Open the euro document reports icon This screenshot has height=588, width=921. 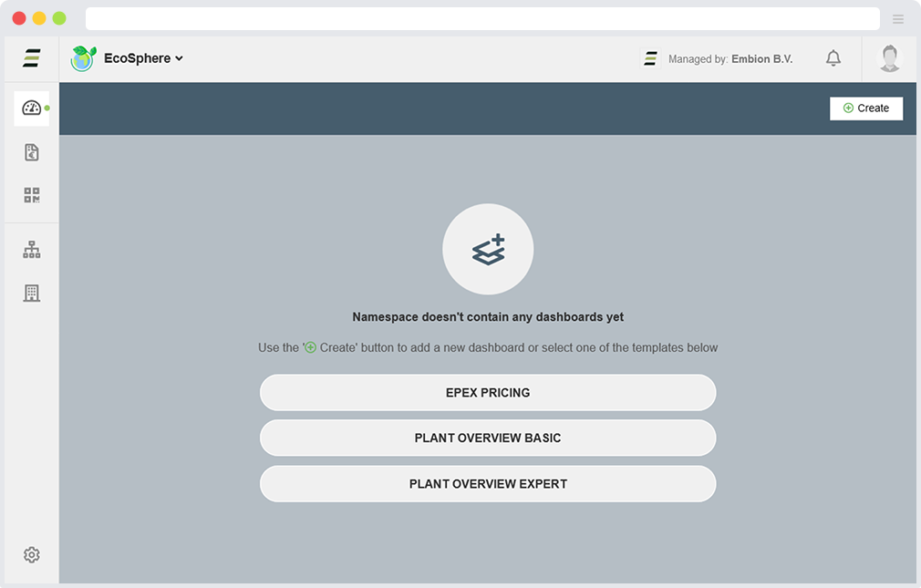tap(32, 152)
